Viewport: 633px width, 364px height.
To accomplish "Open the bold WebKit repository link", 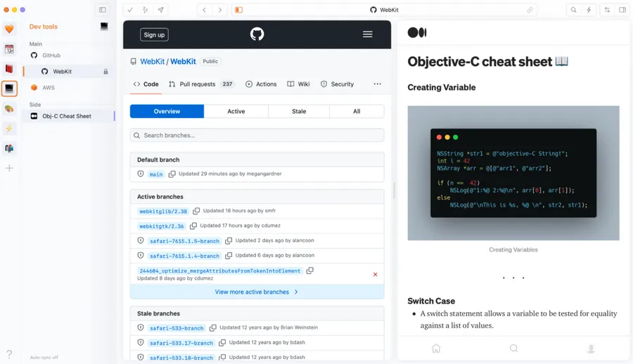I will [x=183, y=61].
